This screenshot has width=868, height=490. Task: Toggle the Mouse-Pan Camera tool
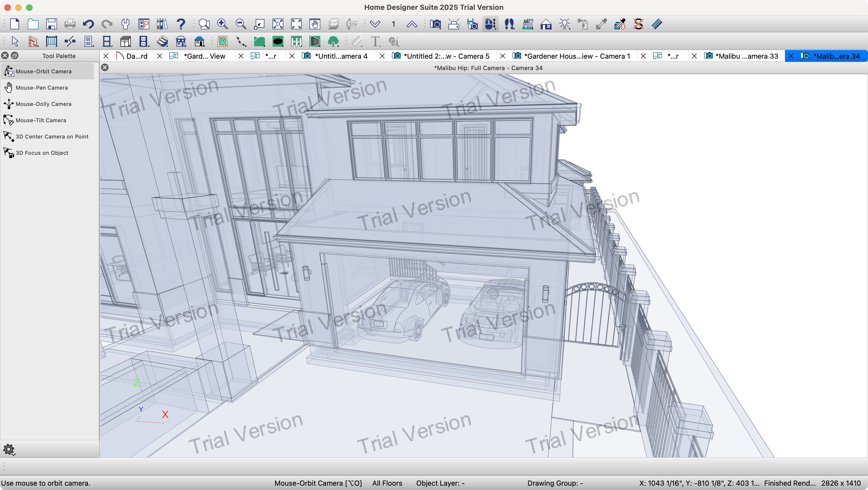[42, 87]
